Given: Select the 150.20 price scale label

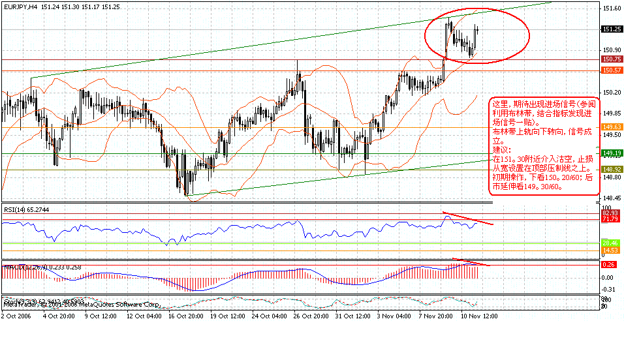Looking at the screenshot, I should tap(612, 92).
